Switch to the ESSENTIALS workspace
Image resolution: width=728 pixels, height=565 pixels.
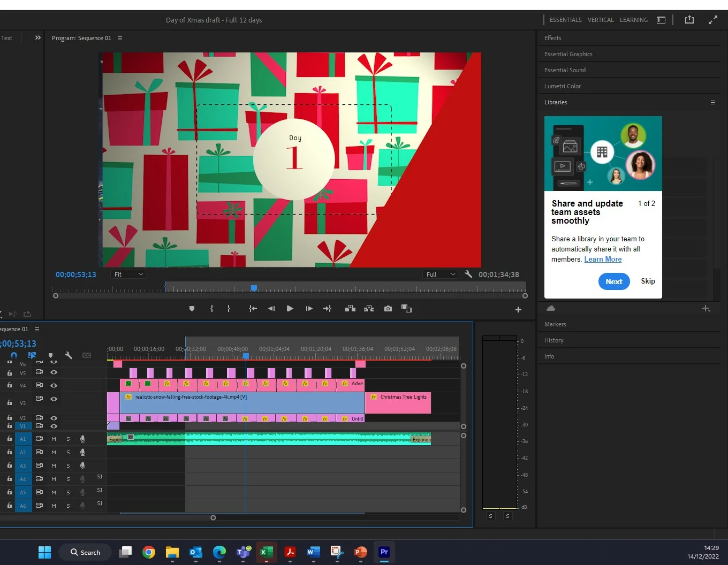coord(565,20)
